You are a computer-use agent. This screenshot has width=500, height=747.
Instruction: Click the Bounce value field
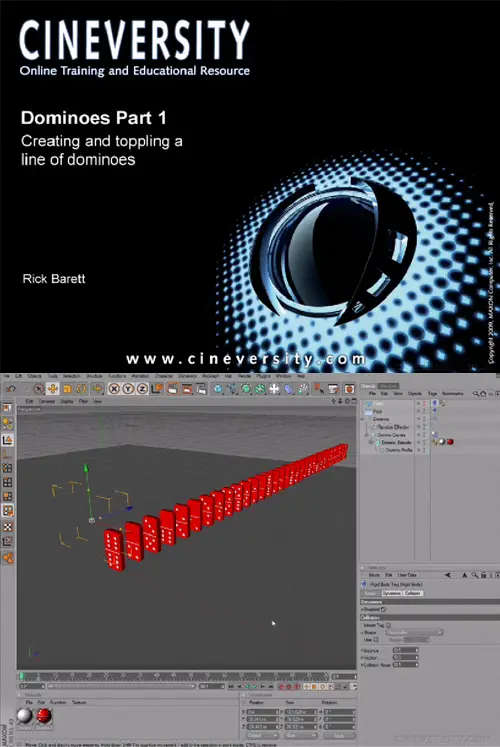pyautogui.click(x=405, y=650)
